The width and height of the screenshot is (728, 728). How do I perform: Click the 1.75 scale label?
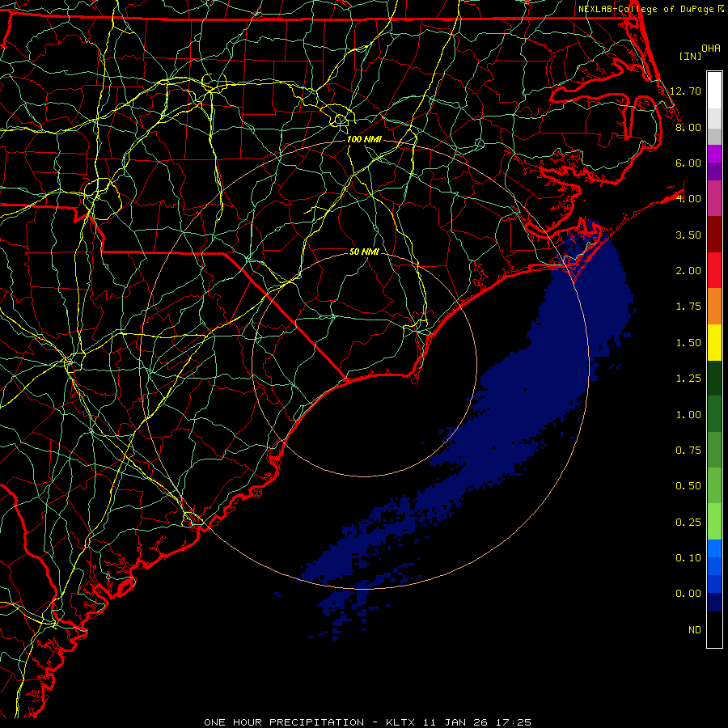click(x=688, y=307)
